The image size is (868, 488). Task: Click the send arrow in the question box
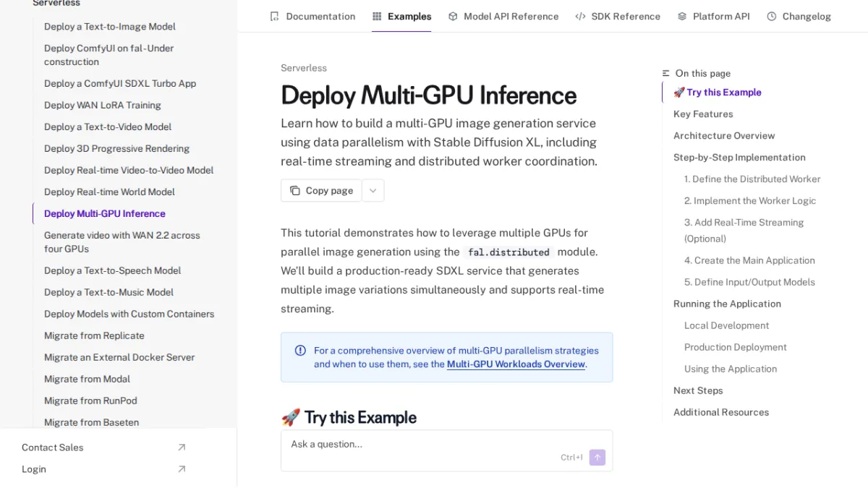coord(597,458)
